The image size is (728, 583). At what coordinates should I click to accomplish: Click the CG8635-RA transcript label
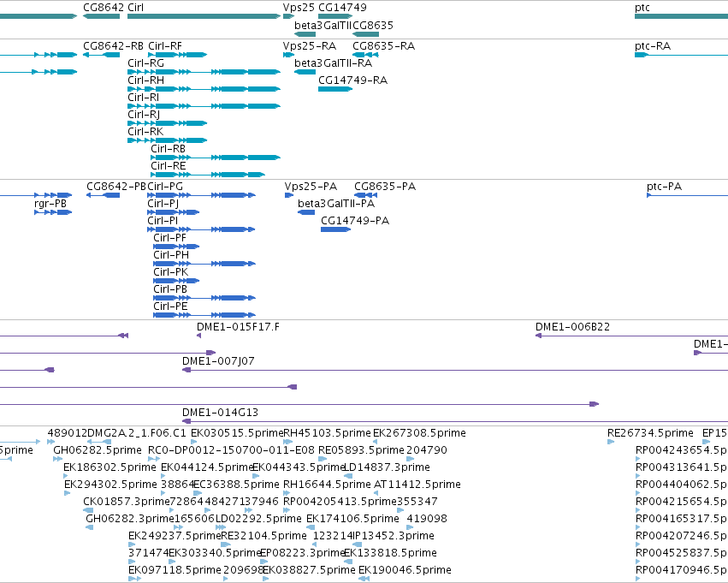click(383, 46)
